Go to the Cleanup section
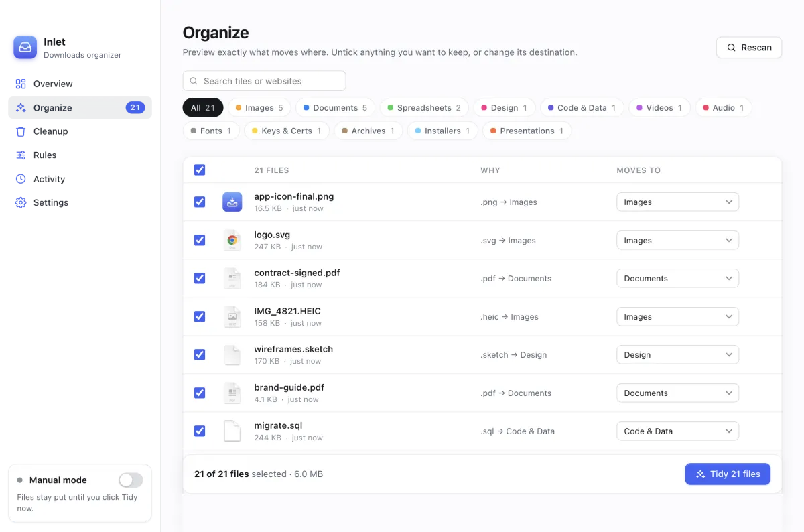Image resolution: width=804 pixels, height=532 pixels. [x=80, y=131]
